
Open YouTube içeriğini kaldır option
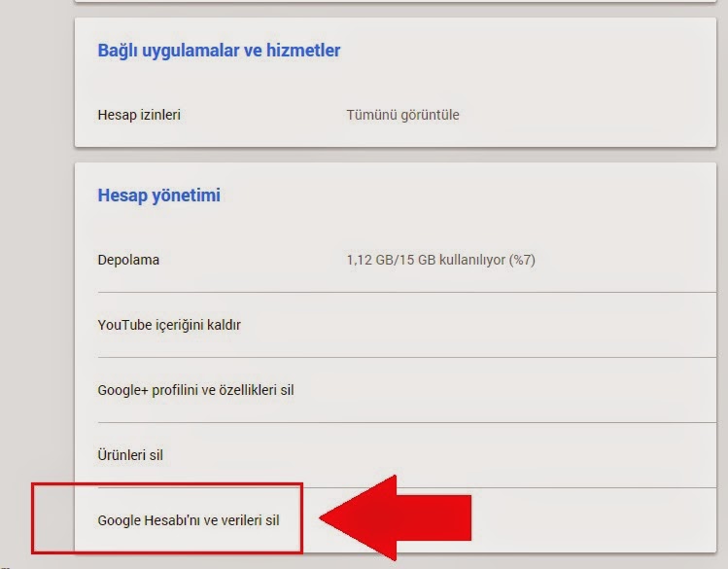pos(406,325)
